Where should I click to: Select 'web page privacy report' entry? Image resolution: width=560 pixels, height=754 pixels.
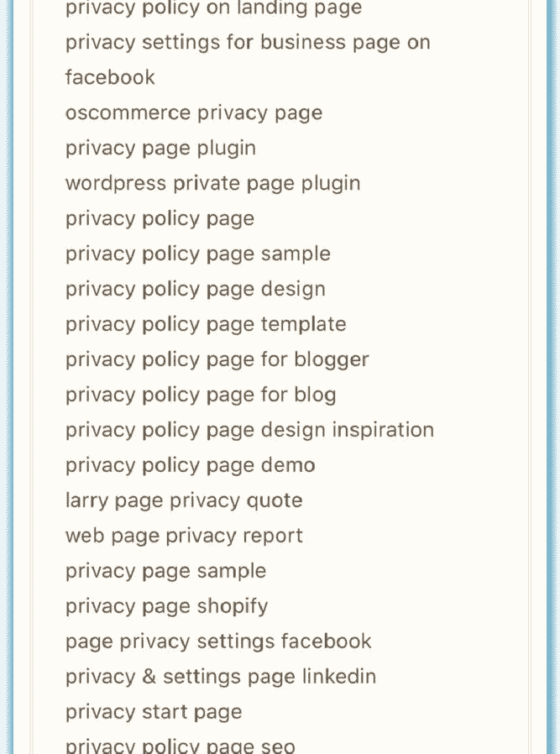click(x=184, y=537)
